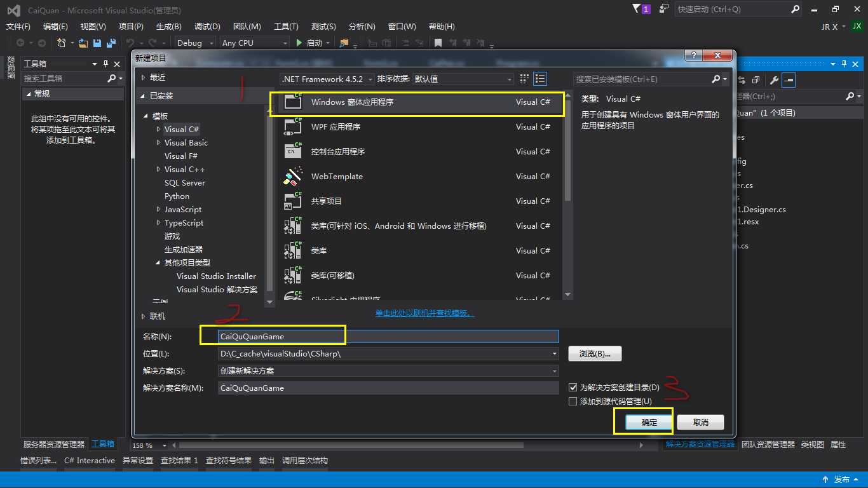Click the Solution Explorer search magnifier icon

(x=850, y=97)
